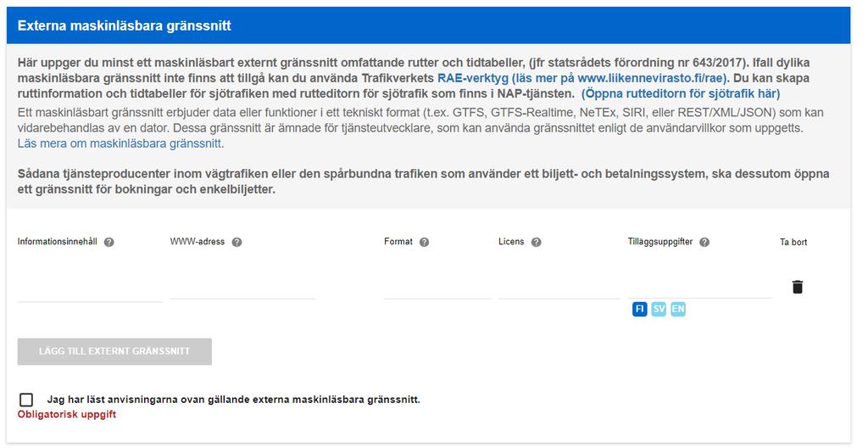The width and height of the screenshot is (868, 448).
Task: Select FI language tab
Action: [x=639, y=309]
